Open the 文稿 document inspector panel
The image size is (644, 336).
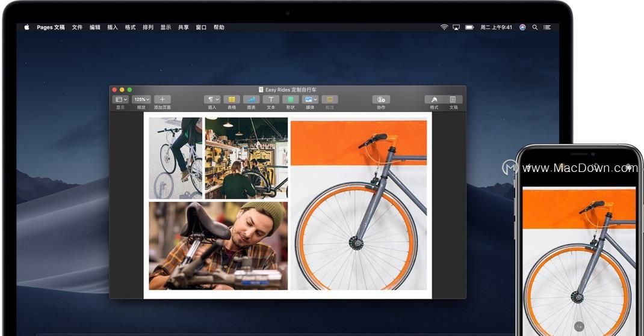coord(453,99)
